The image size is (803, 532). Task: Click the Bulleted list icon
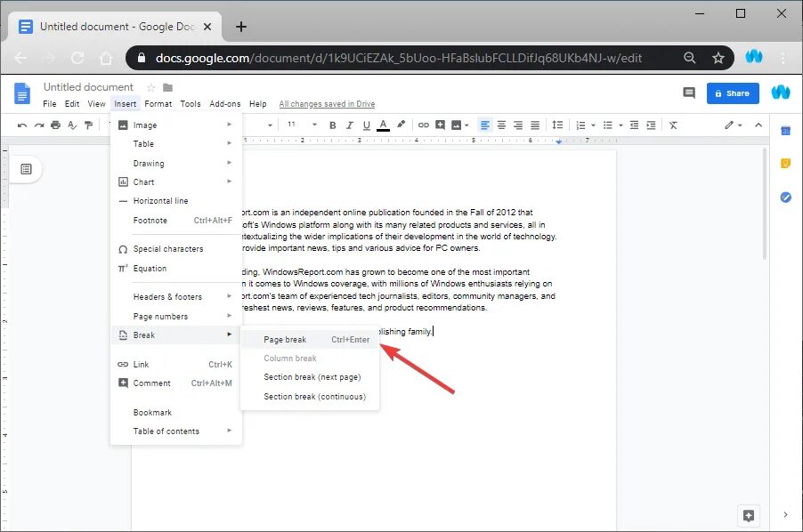pos(608,125)
